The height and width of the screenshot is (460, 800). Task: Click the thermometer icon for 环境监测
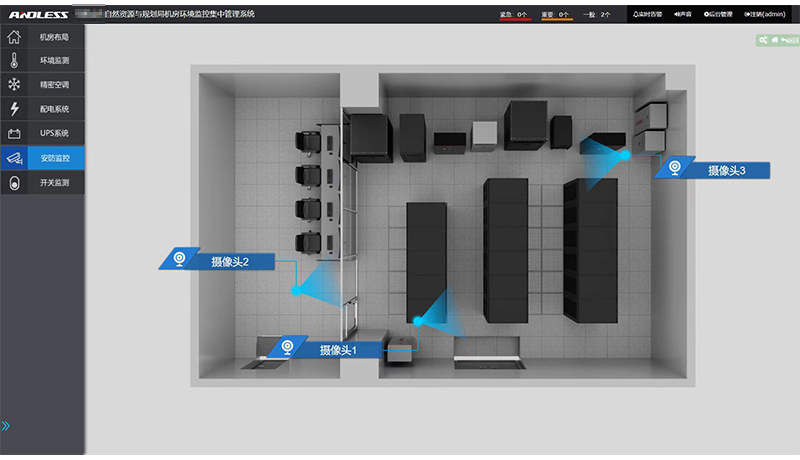click(x=14, y=61)
